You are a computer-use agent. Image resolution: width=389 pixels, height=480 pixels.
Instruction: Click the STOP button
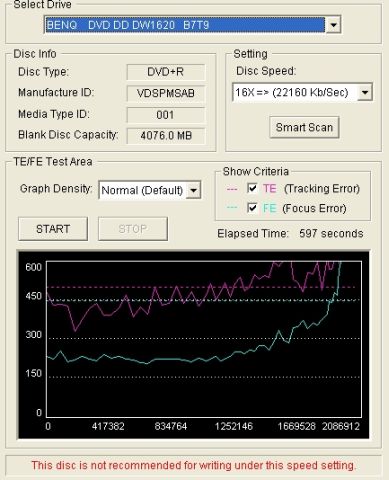tap(133, 229)
